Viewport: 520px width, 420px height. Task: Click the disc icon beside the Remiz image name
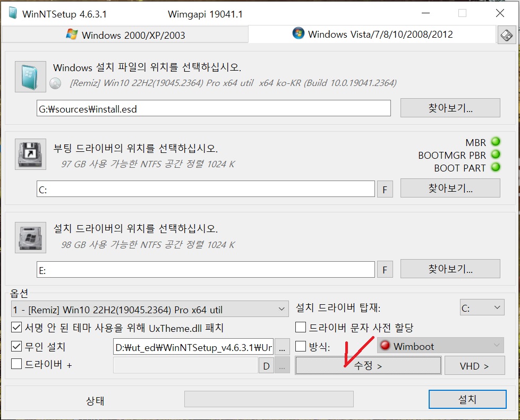(x=55, y=83)
